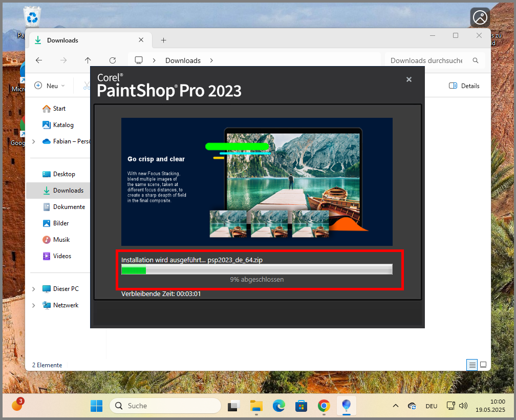Click the installation progress bar at 9%

(x=257, y=269)
